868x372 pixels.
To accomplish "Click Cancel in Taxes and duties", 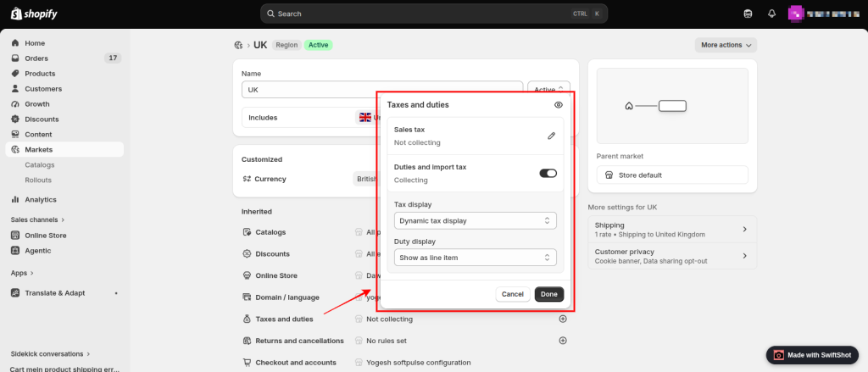I will 513,295.
